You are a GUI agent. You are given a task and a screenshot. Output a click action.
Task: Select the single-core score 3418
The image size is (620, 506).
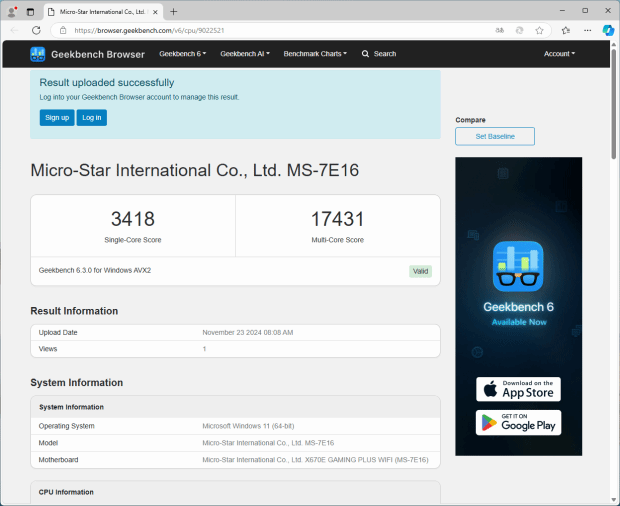coord(133,219)
